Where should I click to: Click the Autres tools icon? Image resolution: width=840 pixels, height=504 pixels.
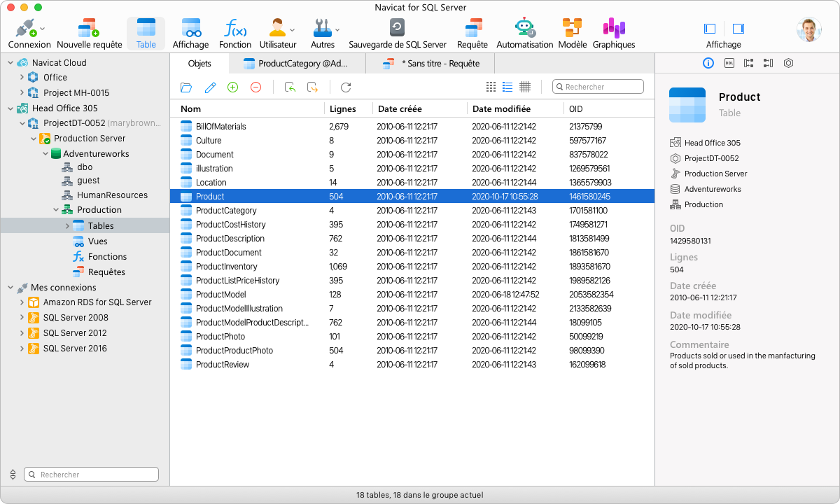tap(322, 29)
